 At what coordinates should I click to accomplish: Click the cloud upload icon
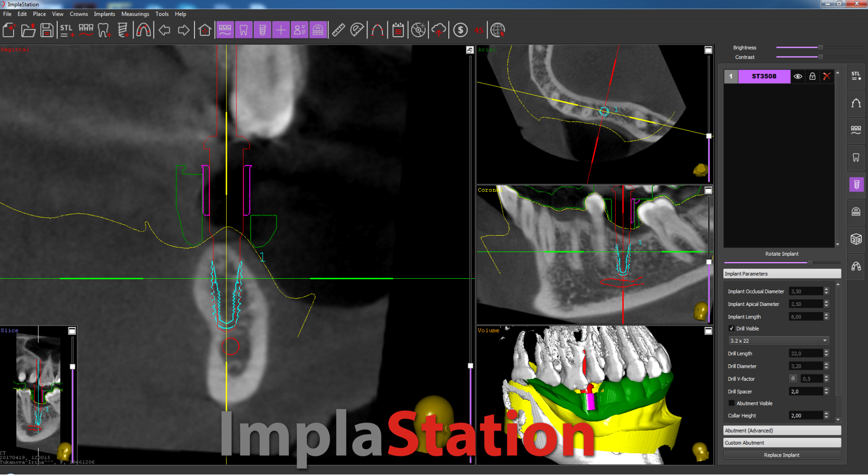(439, 30)
